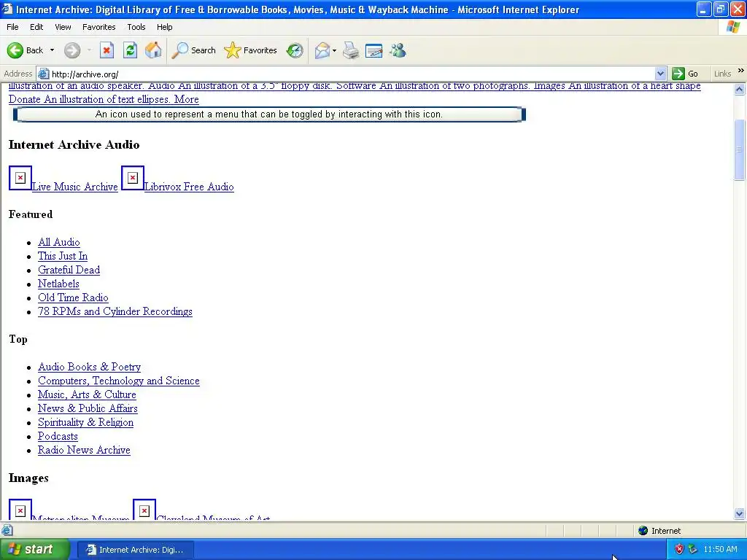Screen dimensions: 747x560
Task: Click the menu toggle icon description button
Action: (269, 114)
